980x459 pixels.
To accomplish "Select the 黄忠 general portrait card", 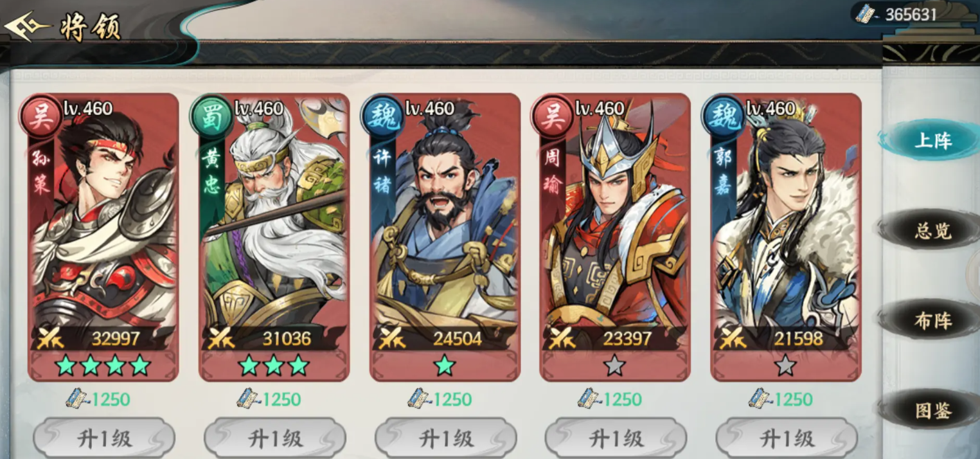I will coord(274,237).
